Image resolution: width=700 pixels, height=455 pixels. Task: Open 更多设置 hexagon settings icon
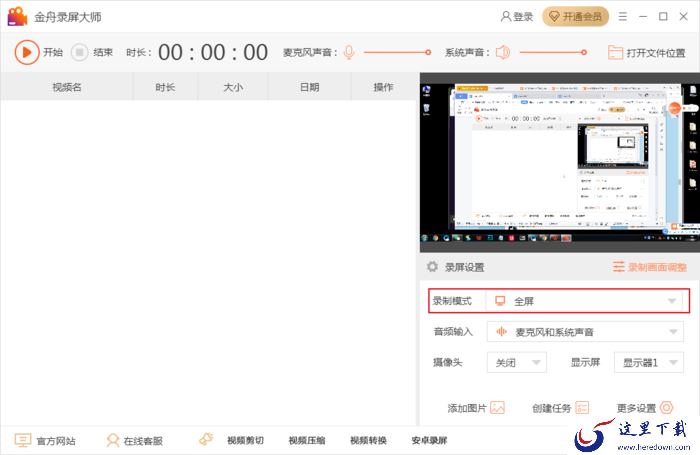[666, 408]
